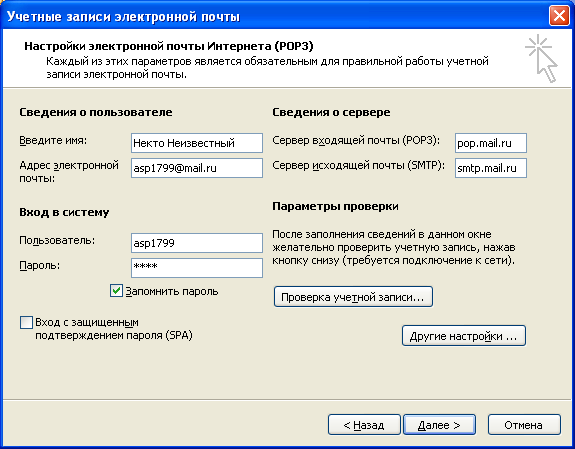Click the SPA checkbox label text
This screenshot has height=449, width=575.
click(114, 329)
